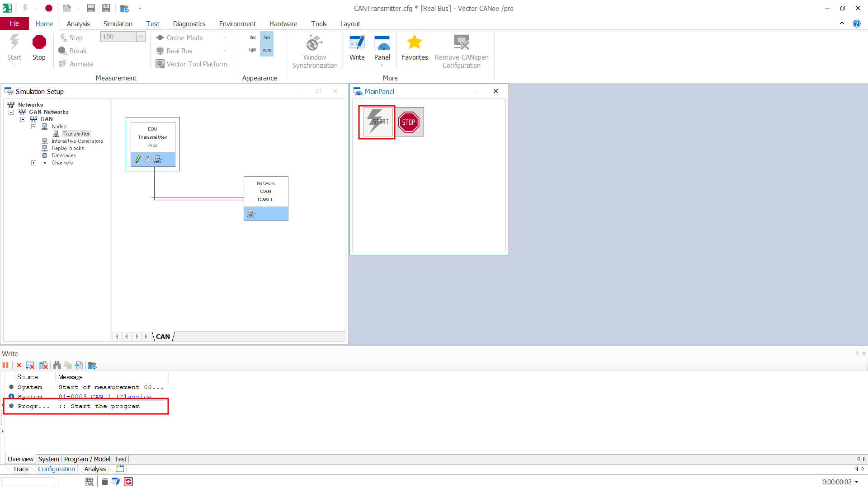Image resolution: width=868 pixels, height=488 pixels.
Task: Click the Stop measurement button in ribbon
Action: [x=39, y=47]
